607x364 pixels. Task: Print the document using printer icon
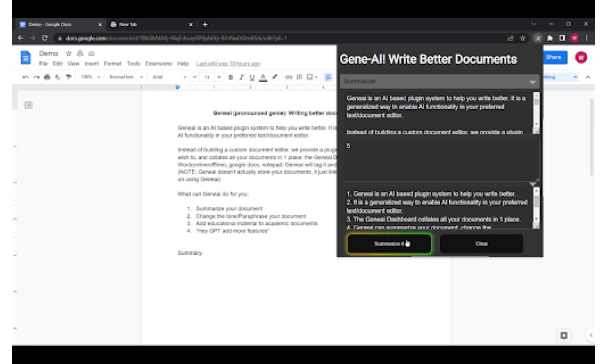pyautogui.click(x=47, y=77)
